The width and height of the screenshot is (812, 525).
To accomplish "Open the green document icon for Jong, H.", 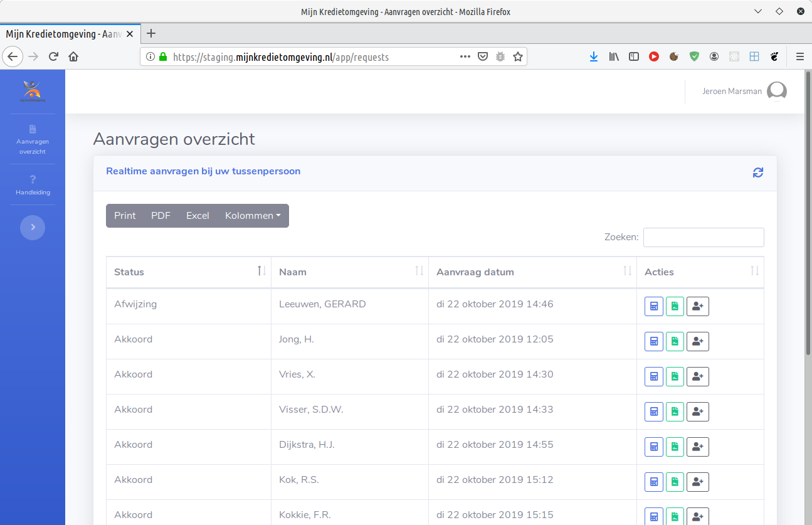I will (675, 342).
